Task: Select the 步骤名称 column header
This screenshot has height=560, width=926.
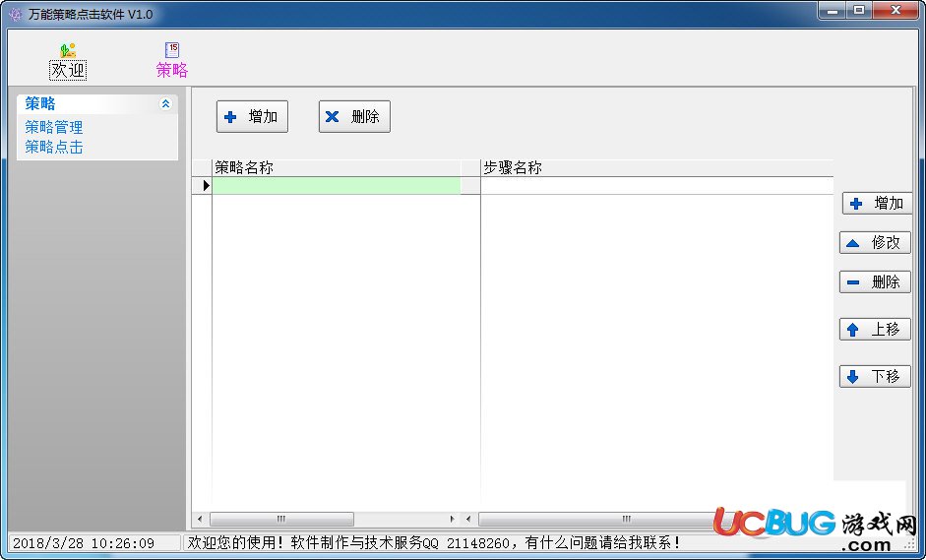Action: 656,167
